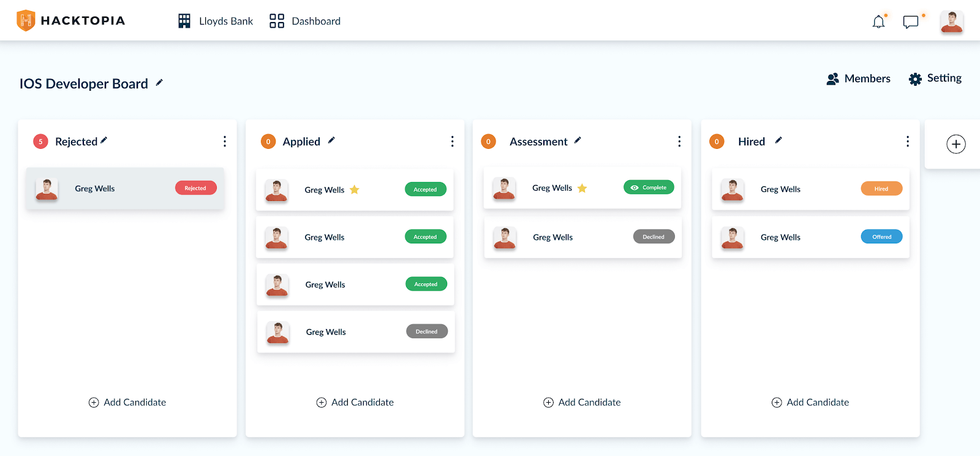Open the Rejected column options menu
The image size is (980, 456).
[225, 142]
